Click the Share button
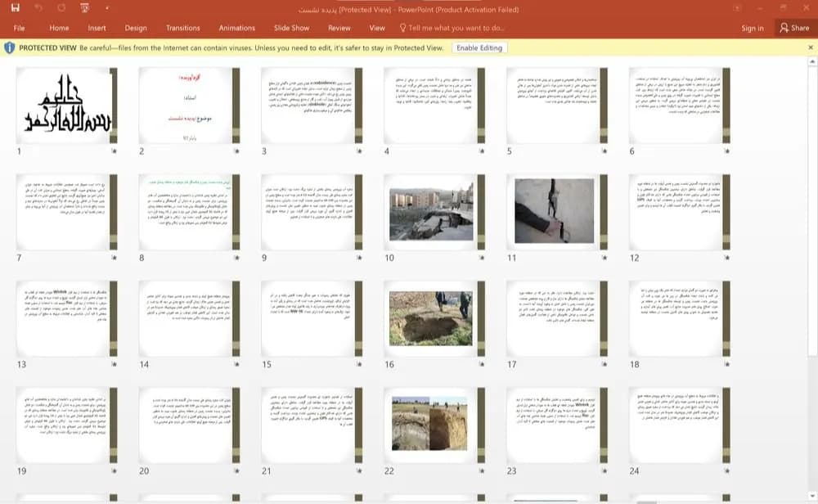The width and height of the screenshot is (818, 504). coord(794,28)
